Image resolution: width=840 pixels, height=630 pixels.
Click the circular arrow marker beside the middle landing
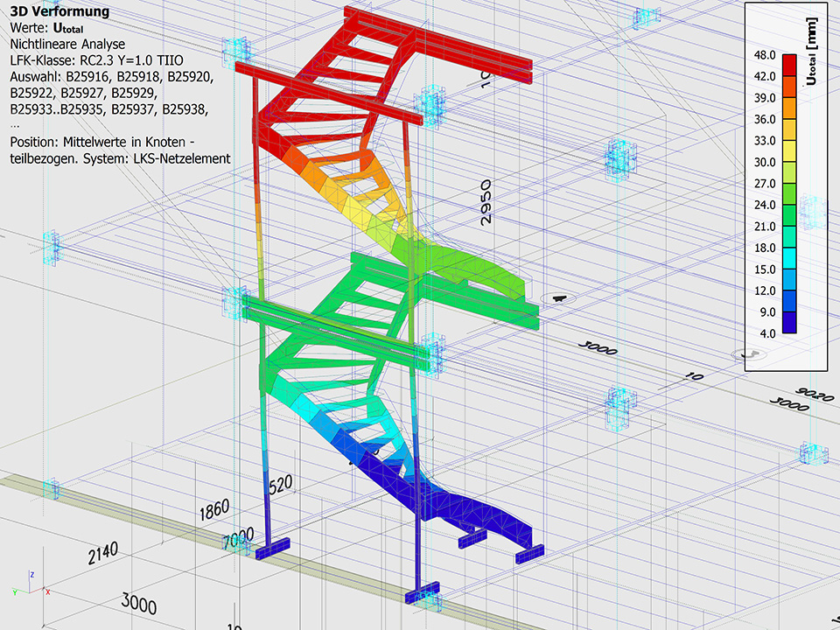point(556,299)
